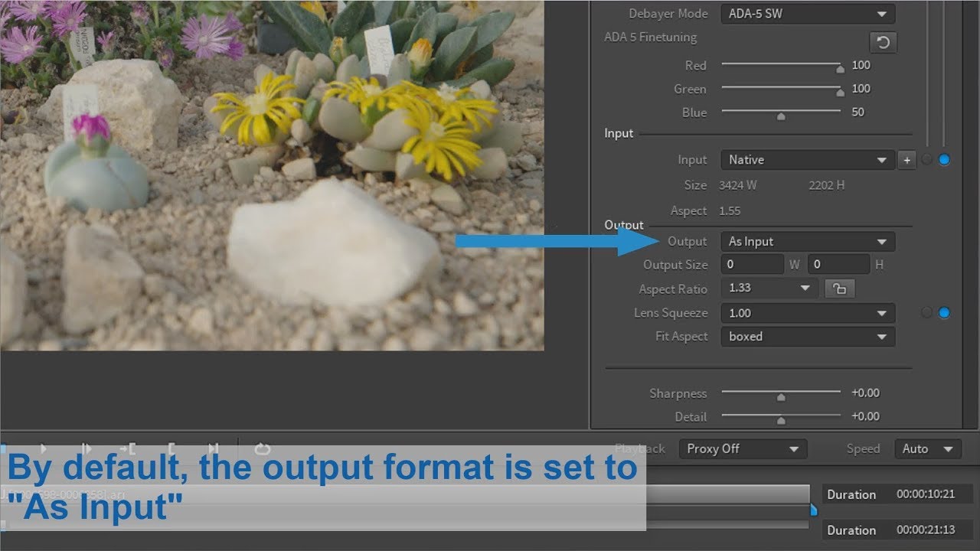Viewport: 980px width, 551px height.
Task: Adjust the Blue finetuning slider handle
Action: click(781, 116)
